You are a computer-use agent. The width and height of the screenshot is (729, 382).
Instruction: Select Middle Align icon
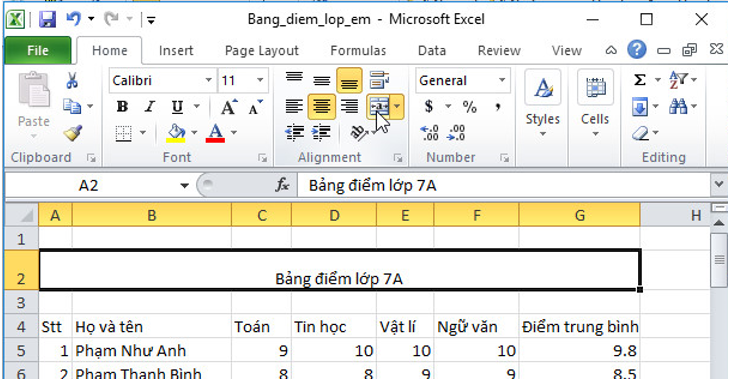(321, 80)
